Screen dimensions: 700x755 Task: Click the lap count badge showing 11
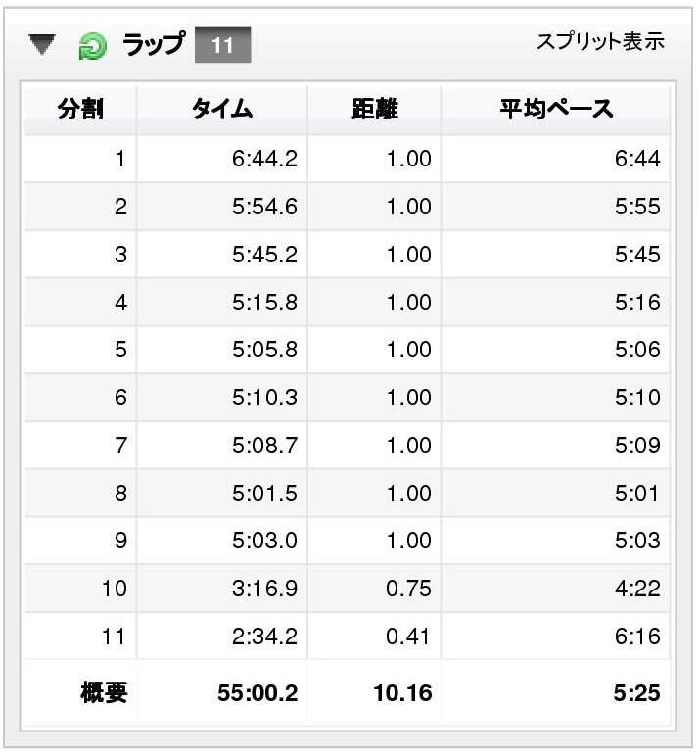222,45
